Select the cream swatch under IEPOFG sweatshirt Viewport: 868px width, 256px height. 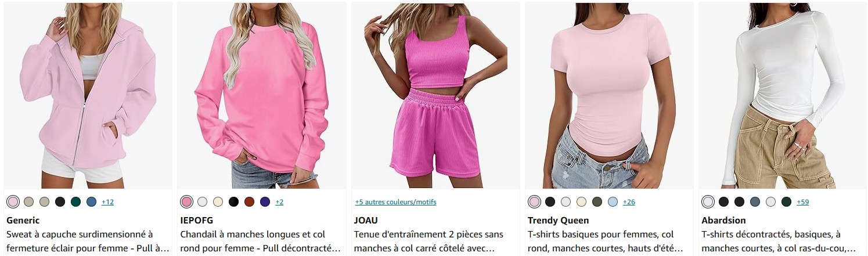point(218,202)
